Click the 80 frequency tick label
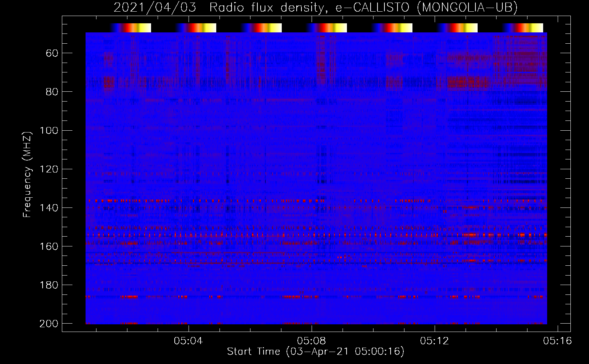The height and width of the screenshot is (364, 589). pos(52,92)
